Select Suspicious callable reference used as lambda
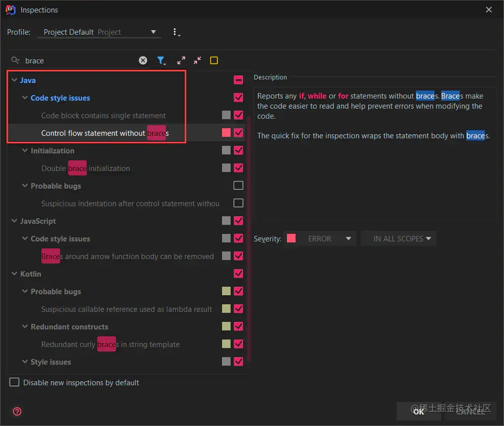This screenshot has height=426, width=504. [127, 309]
